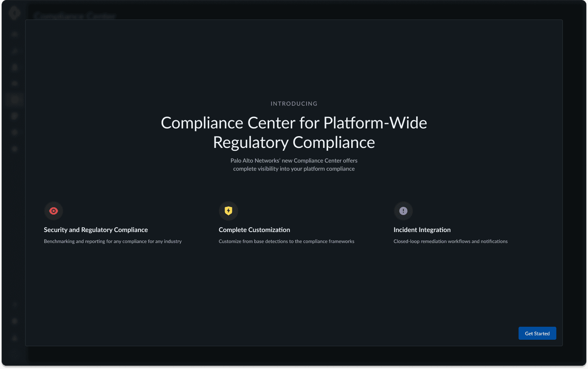Click the Compliance Center main headline
This screenshot has height=369, width=588.
[x=294, y=132]
